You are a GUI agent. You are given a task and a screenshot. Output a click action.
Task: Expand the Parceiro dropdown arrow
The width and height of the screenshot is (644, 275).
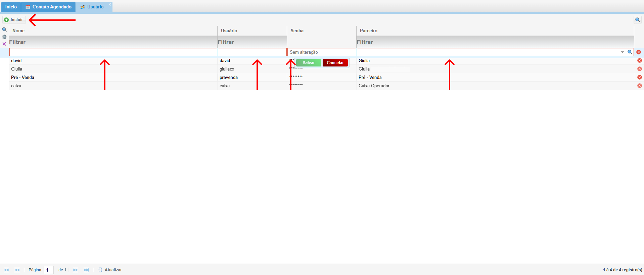[622, 52]
